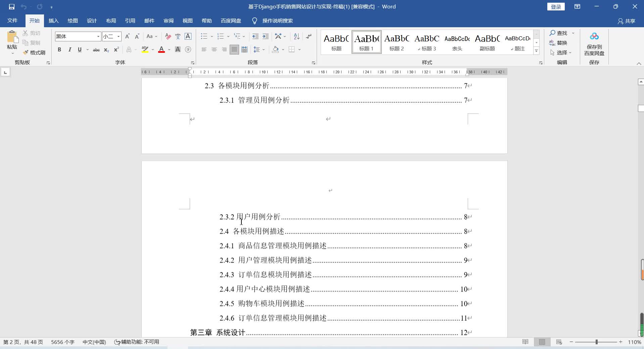Image resolution: width=644 pixels, height=349 pixels.
Task: Open the Text Highlight Color tool
Action: click(144, 49)
